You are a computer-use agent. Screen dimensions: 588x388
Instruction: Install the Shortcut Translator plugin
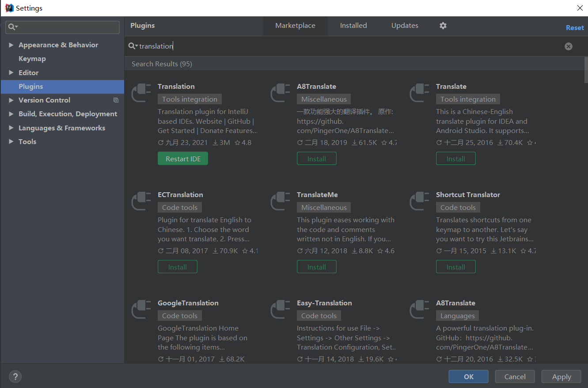coord(456,267)
